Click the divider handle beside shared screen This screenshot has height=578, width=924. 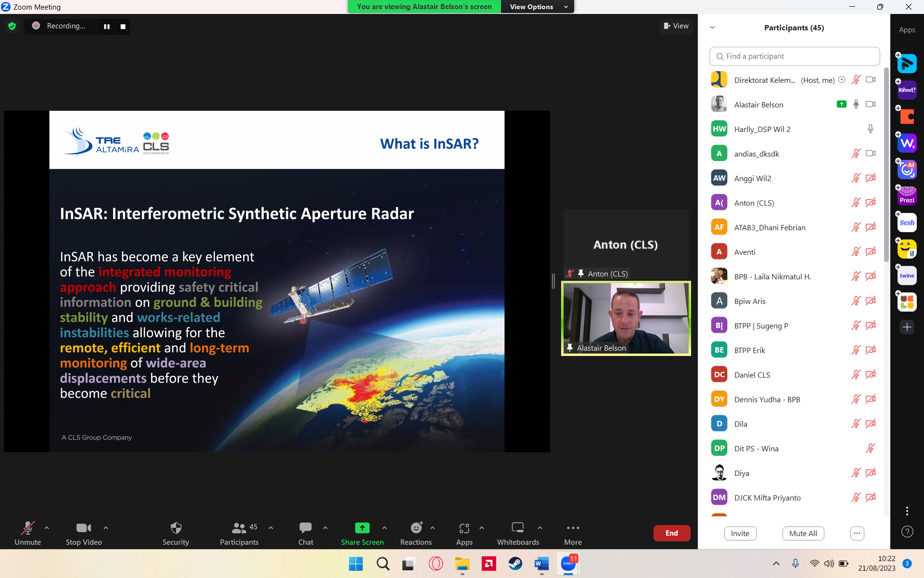coord(553,281)
